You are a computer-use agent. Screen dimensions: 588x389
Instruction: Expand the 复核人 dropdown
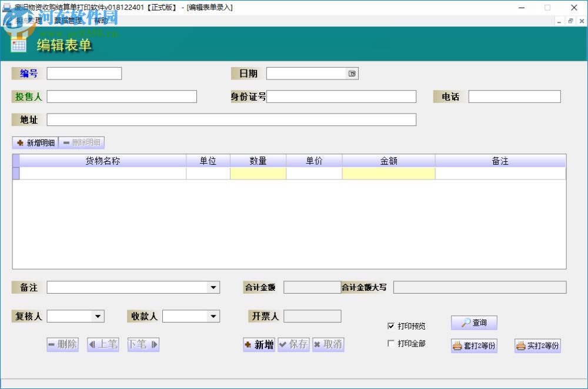tap(98, 316)
